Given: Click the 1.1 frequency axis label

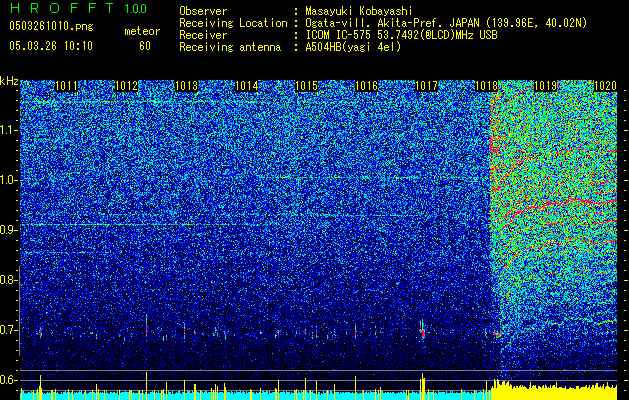Looking at the screenshot, I should pyautogui.click(x=9, y=130).
